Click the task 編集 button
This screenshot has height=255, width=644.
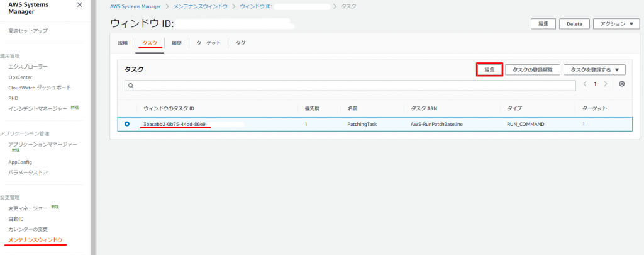pos(489,70)
